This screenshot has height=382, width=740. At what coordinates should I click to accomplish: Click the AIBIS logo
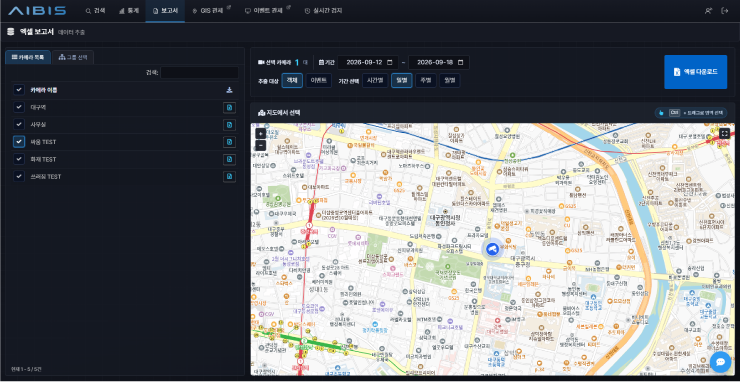pyautogui.click(x=37, y=10)
